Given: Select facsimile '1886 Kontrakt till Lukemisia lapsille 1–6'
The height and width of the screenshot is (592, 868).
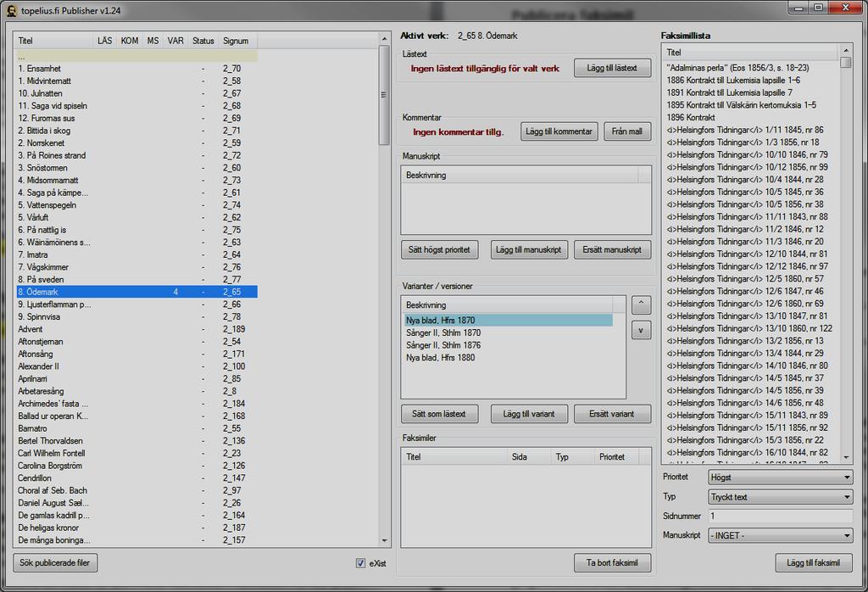Looking at the screenshot, I should coord(733,81).
